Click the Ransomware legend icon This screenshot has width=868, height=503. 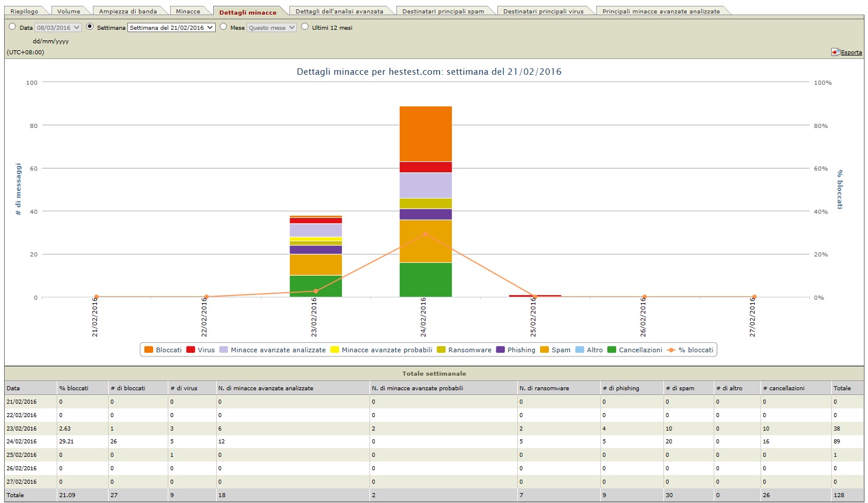(441, 350)
